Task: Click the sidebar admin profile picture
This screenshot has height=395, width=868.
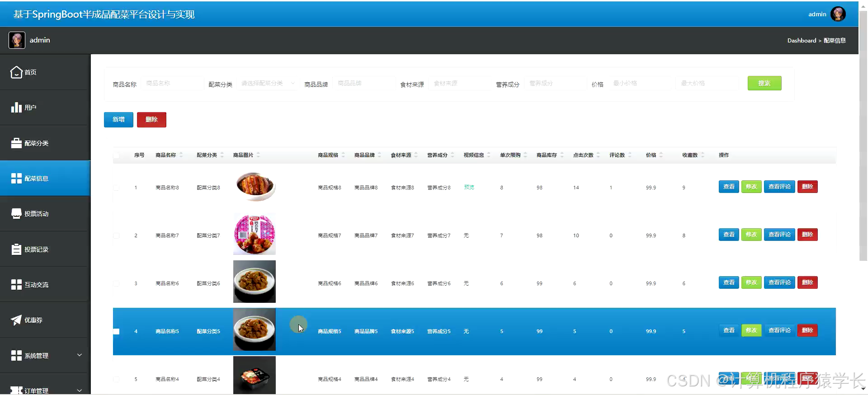Action: [x=17, y=40]
